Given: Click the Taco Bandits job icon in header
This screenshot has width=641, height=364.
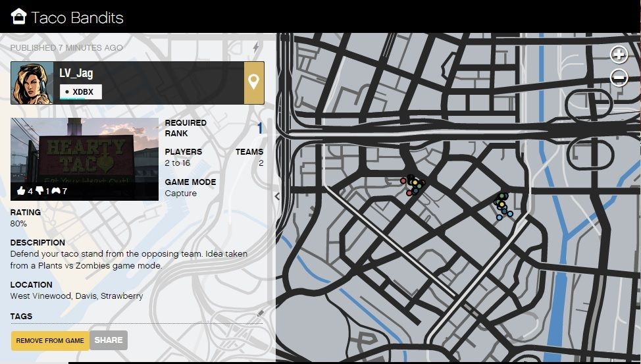Looking at the screenshot, I should pos(19,16).
